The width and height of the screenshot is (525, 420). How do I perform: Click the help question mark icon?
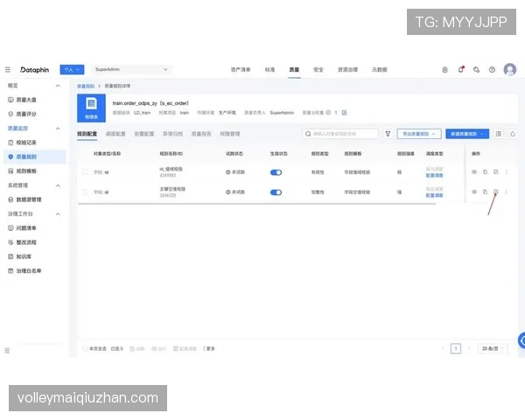pos(492,70)
